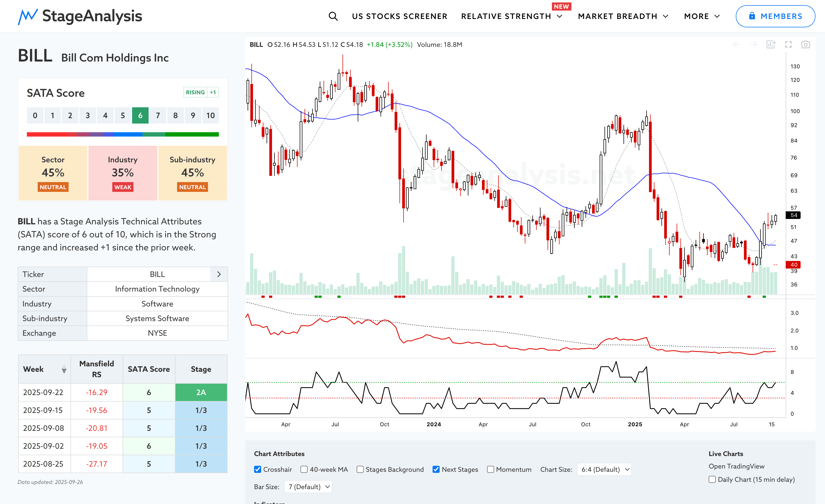Viewport: 825px width, 504px height.
Task: Click the BILL ticker heading
Action: tap(35, 56)
